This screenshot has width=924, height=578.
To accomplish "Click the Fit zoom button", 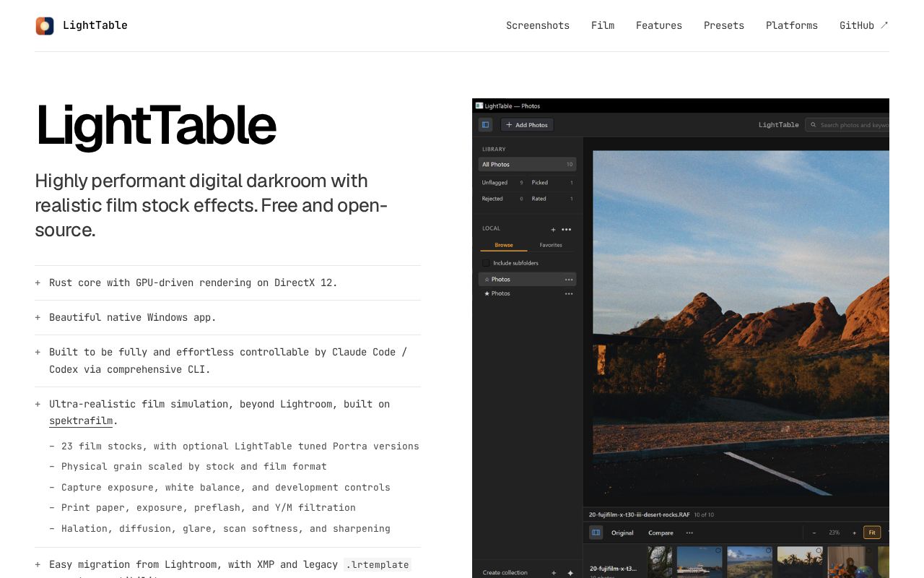I will pyautogui.click(x=872, y=532).
